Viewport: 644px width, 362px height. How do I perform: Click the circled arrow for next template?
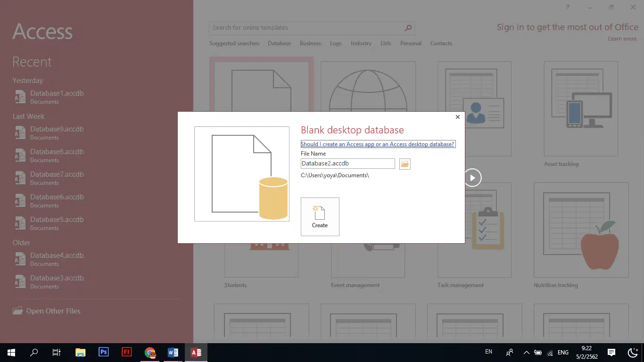(472, 178)
